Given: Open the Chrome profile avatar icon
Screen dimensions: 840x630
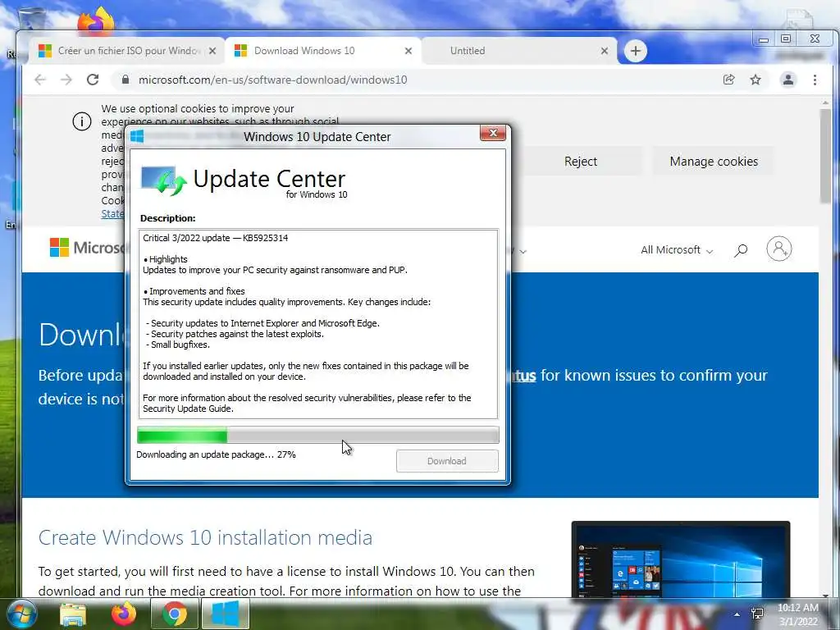Looking at the screenshot, I should click(788, 80).
